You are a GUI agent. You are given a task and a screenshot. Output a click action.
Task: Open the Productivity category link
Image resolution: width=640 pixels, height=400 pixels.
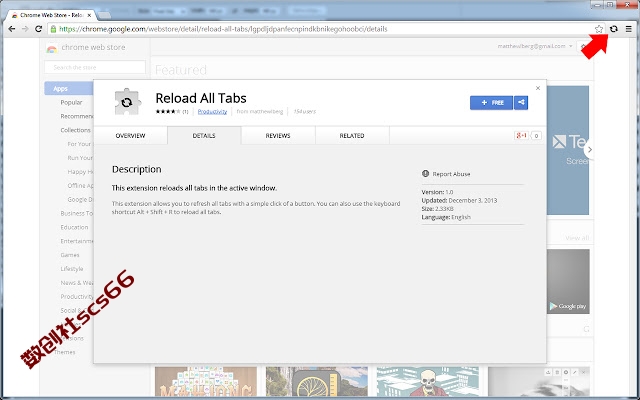pyautogui.click(x=212, y=111)
